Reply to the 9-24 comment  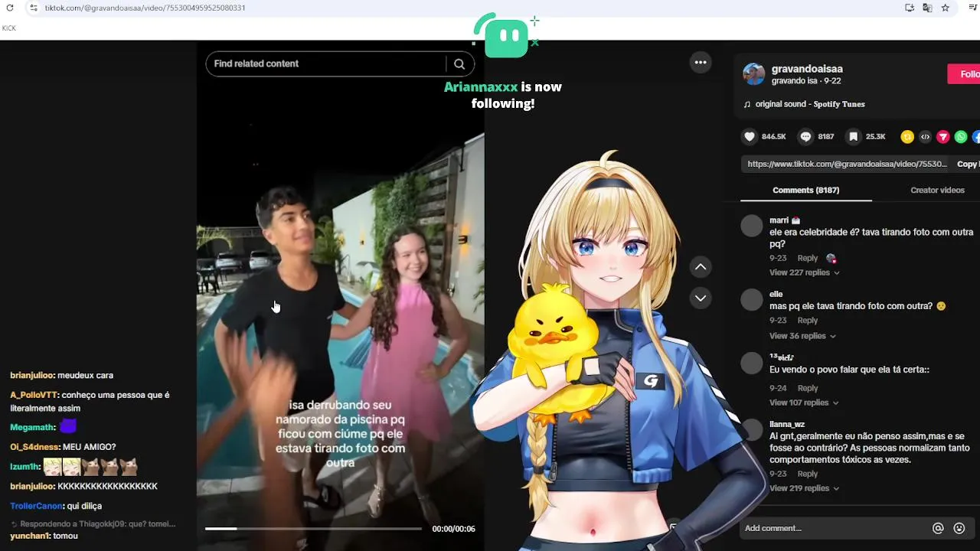pyautogui.click(x=807, y=388)
